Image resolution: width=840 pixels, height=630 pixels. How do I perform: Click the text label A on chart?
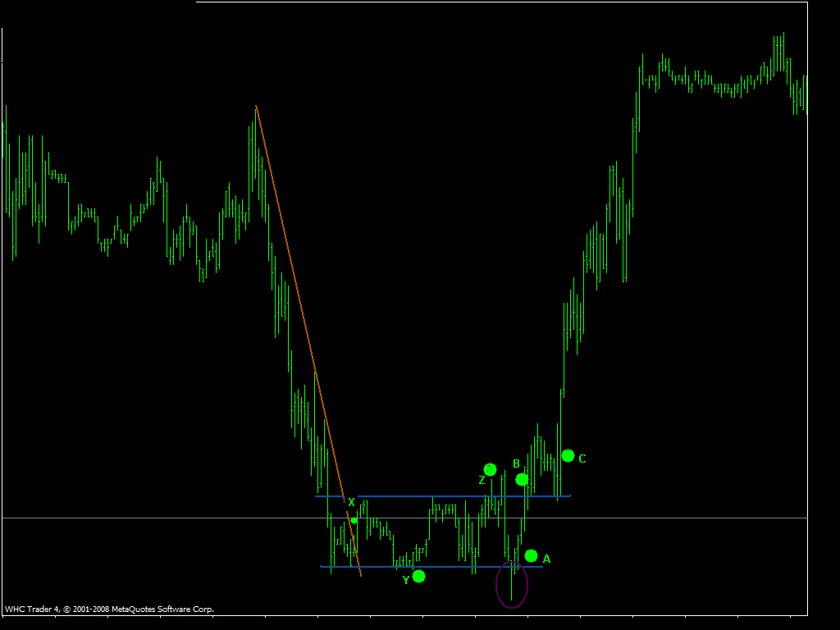pos(546,559)
